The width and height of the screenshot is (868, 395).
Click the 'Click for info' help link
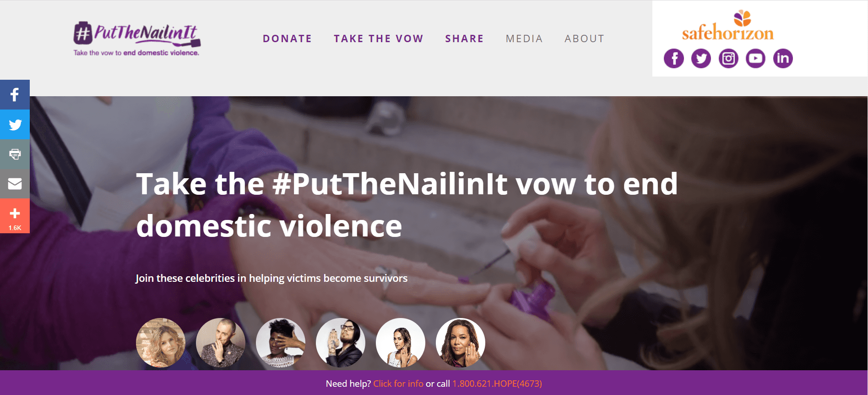tap(398, 384)
